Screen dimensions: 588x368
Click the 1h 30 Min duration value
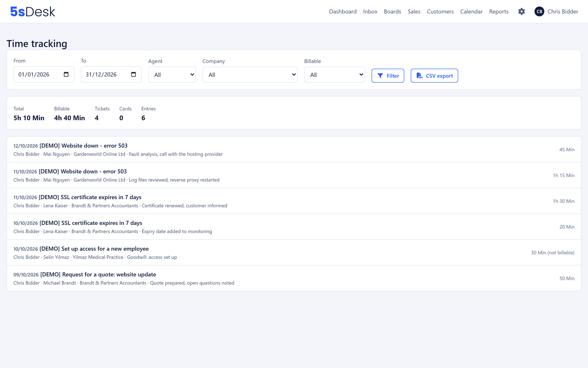point(563,201)
